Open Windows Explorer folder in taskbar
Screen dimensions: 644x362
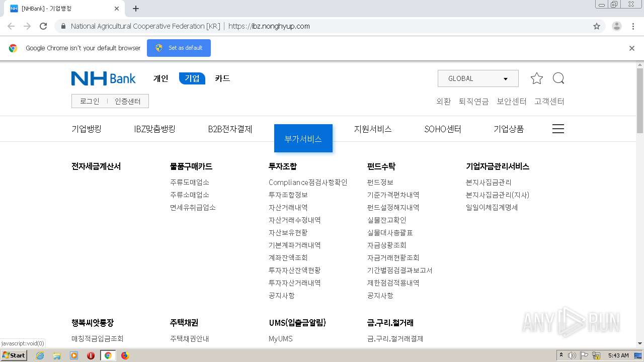[57, 355]
